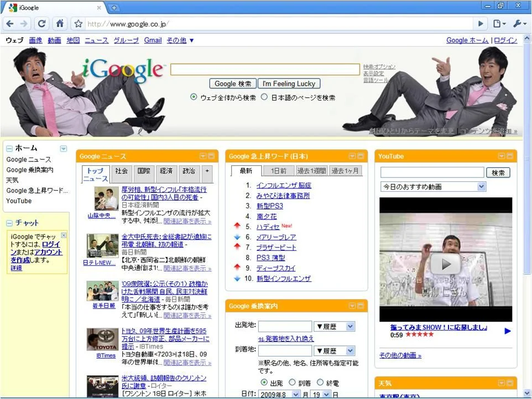Open the Google 乗換案内 gadget menu arrow
Image resolution: width=532 pixels, height=399 pixels.
click(x=352, y=306)
